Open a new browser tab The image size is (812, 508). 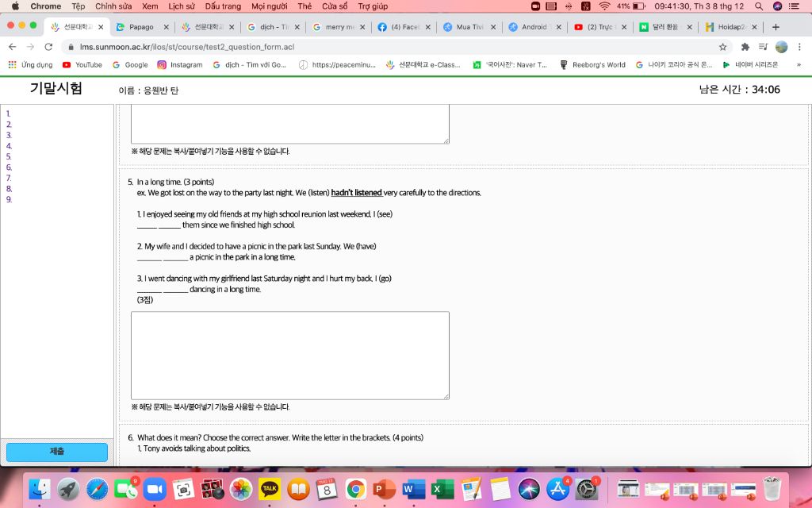776,27
